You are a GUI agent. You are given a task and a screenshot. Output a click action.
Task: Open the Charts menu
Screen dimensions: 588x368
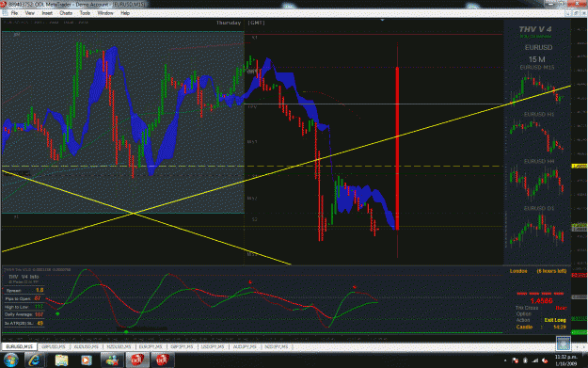(66, 13)
